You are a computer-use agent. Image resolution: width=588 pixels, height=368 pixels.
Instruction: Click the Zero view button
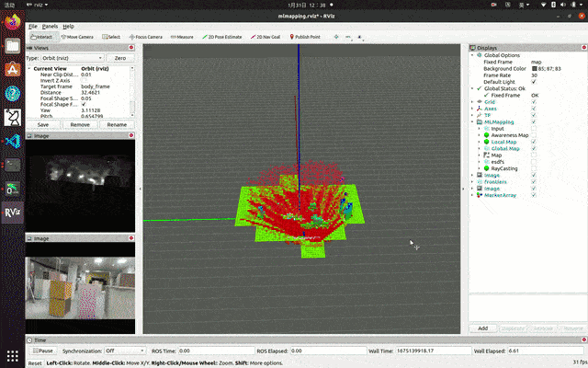coord(120,58)
